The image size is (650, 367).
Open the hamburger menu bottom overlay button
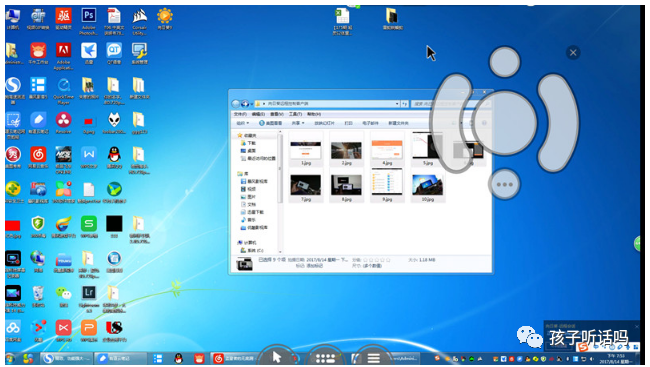point(373,357)
